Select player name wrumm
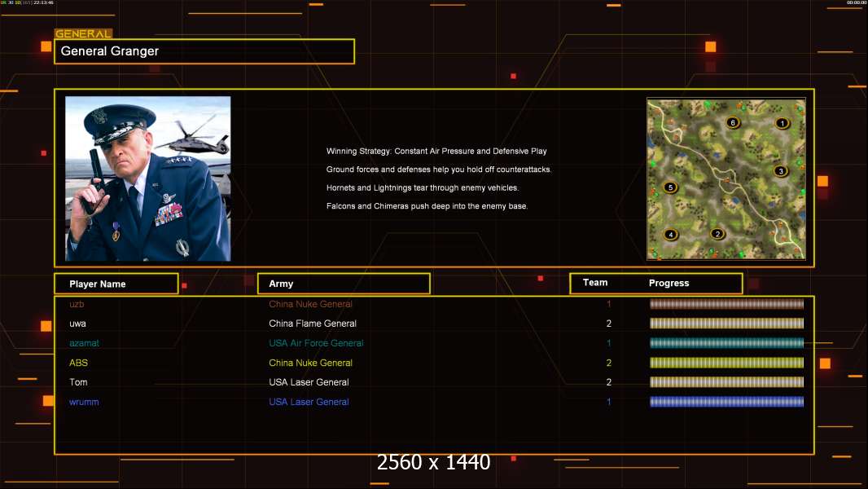The image size is (868, 489). coord(84,402)
